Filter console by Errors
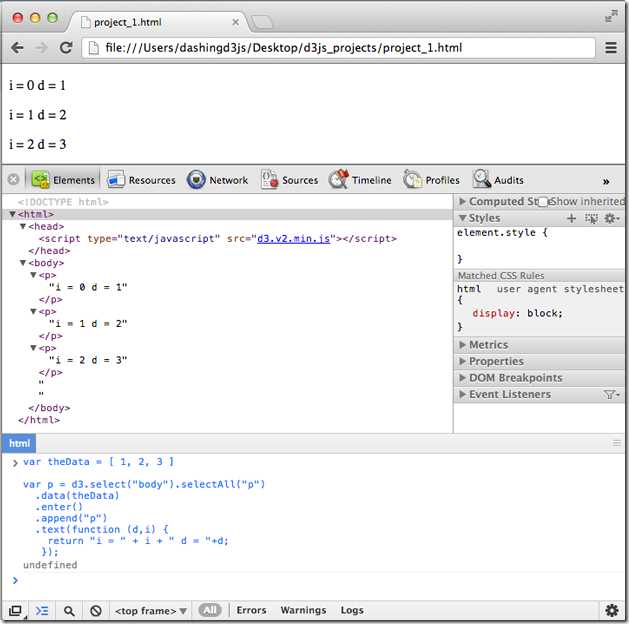The image size is (629, 624). (x=251, y=610)
